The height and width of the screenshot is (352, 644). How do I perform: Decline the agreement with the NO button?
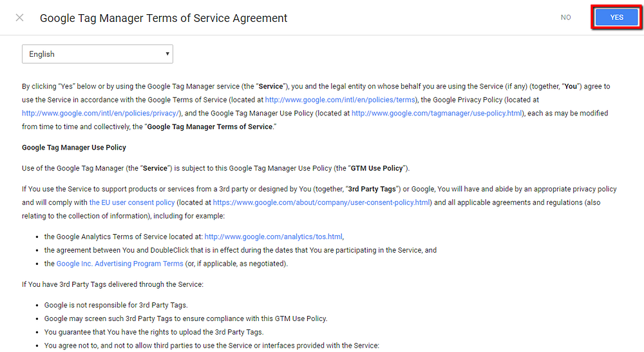point(565,17)
